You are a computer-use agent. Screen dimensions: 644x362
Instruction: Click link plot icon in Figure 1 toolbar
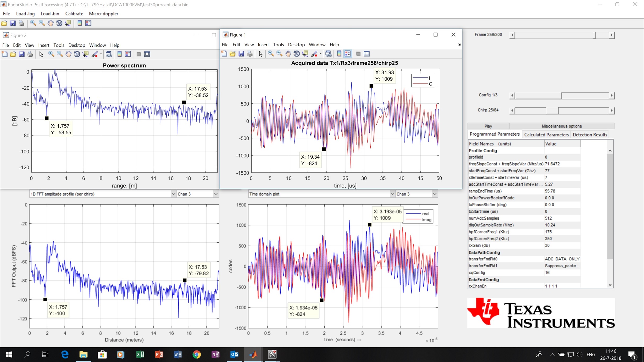click(329, 54)
